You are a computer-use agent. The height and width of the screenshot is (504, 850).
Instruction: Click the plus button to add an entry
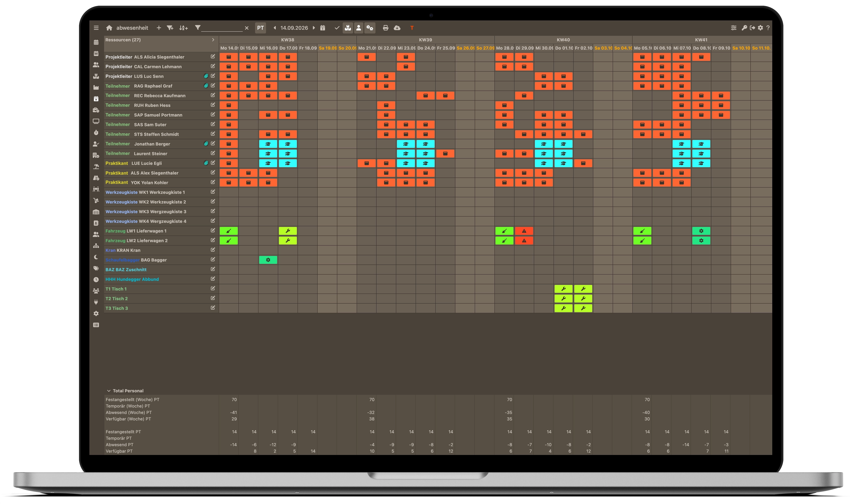tap(158, 28)
